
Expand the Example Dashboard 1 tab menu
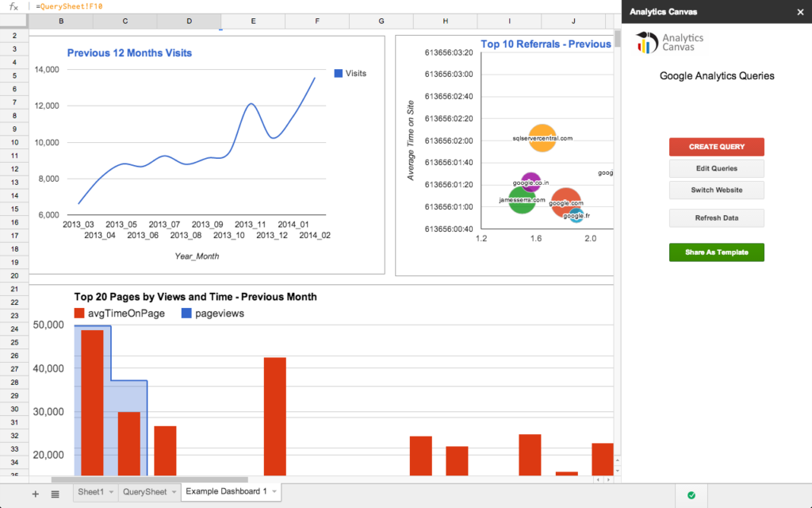(x=274, y=491)
